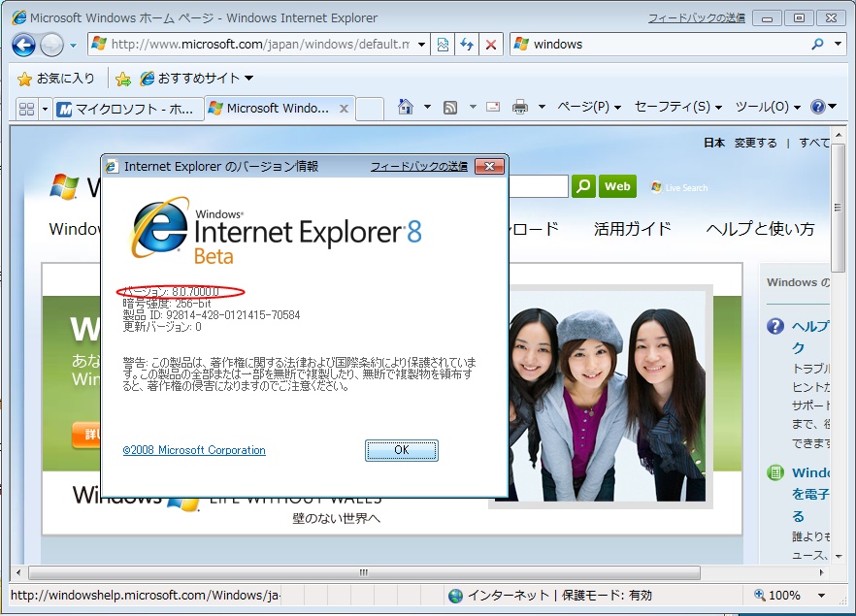This screenshot has height=616, width=856.
Task: Expand the address bar history dropdown
Action: [x=421, y=45]
